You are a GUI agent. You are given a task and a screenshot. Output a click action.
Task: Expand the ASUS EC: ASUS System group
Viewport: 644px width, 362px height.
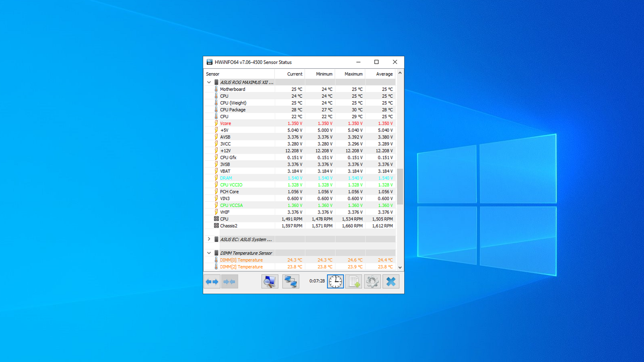click(209, 239)
